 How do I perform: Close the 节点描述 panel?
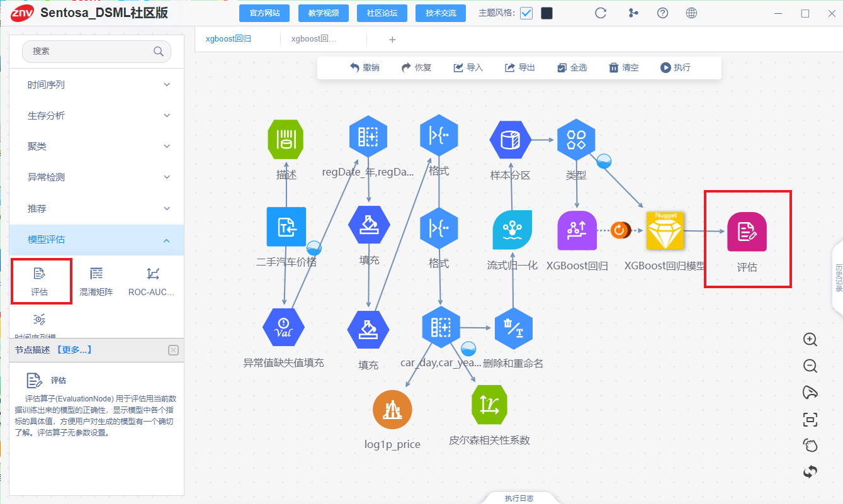coord(174,350)
